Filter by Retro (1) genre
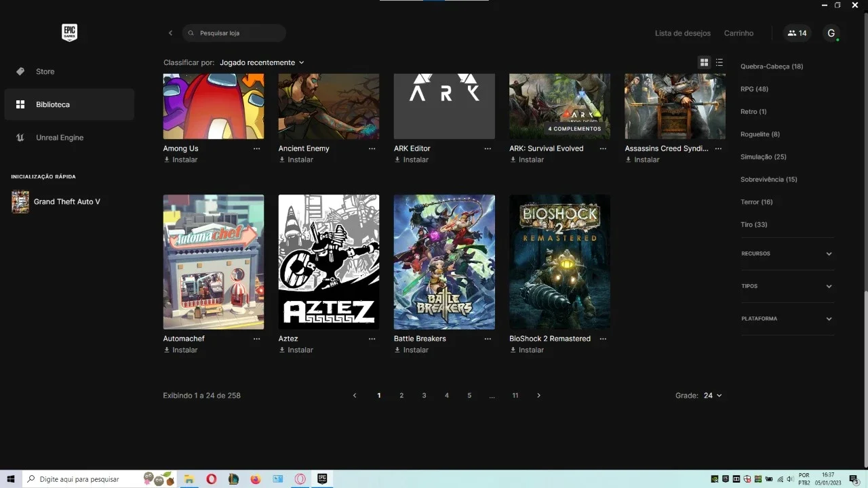This screenshot has width=868, height=488. click(753, 112)
